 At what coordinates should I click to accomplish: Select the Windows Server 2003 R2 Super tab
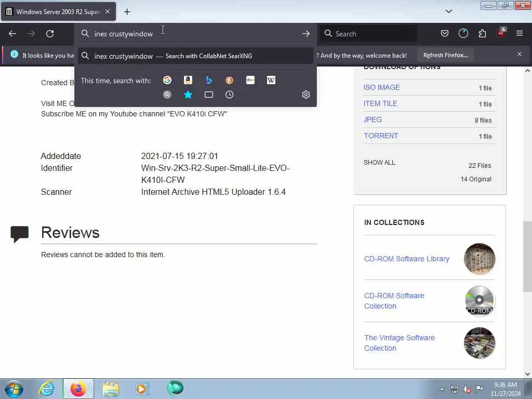point(58,11)
